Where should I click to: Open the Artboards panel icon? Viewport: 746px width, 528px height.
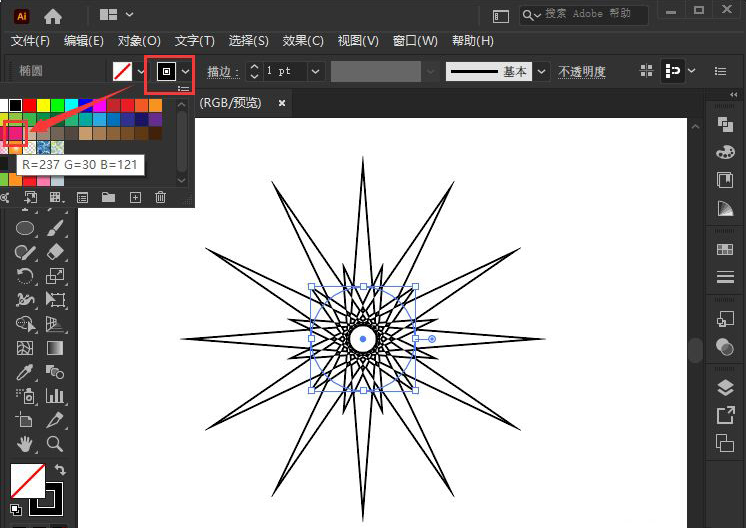(x=725, y=443)
